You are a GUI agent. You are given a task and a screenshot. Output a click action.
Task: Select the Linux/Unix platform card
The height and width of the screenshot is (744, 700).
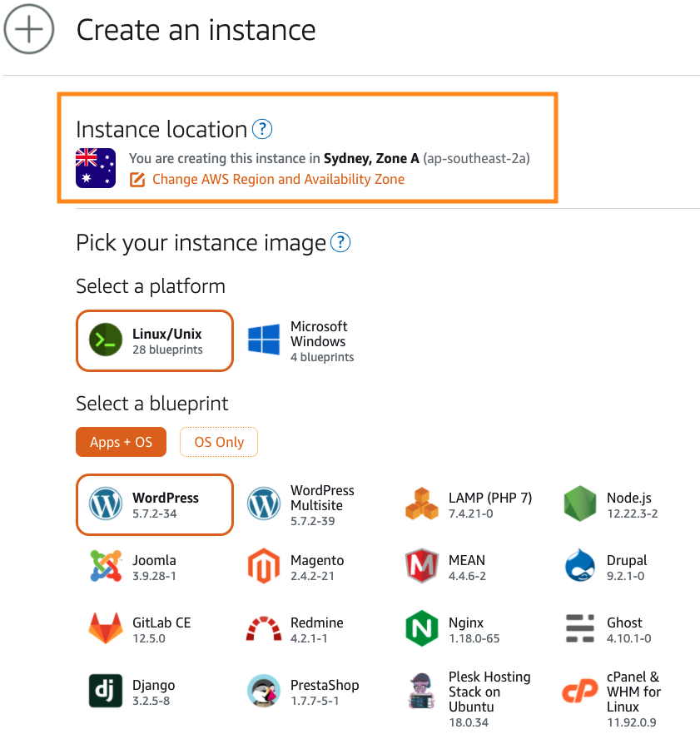point(155,340)
